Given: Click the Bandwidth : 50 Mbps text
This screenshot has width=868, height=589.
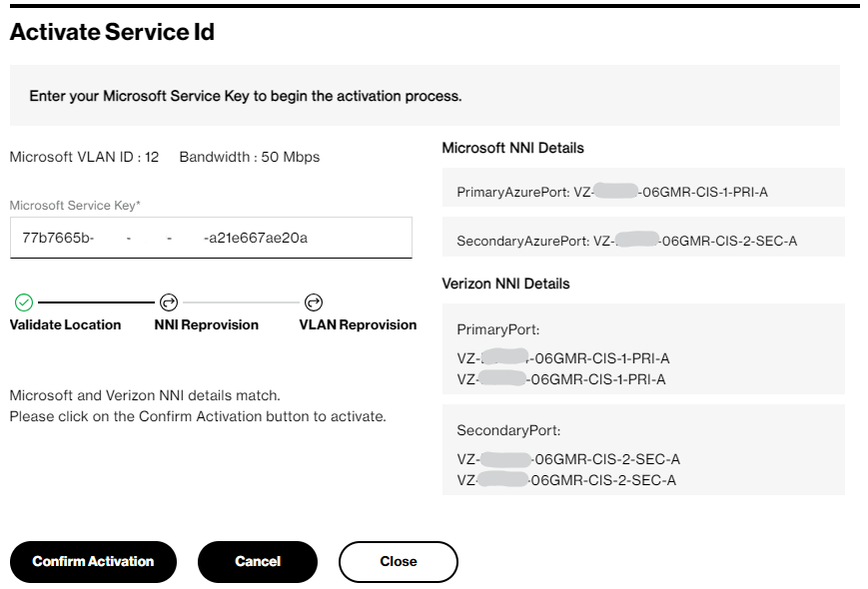Looking at the screenshot, I should pos(250,157).
